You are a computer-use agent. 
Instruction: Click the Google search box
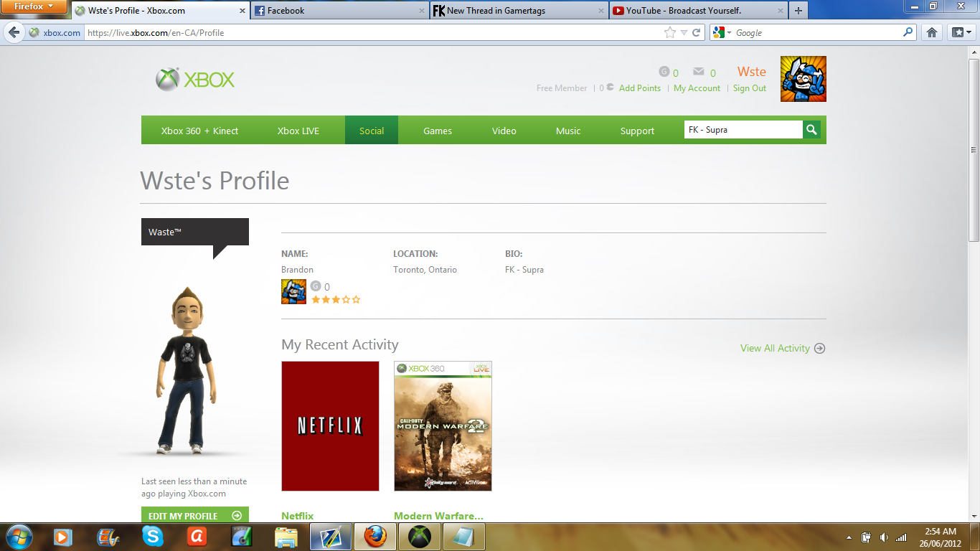[x=818, y=32]
